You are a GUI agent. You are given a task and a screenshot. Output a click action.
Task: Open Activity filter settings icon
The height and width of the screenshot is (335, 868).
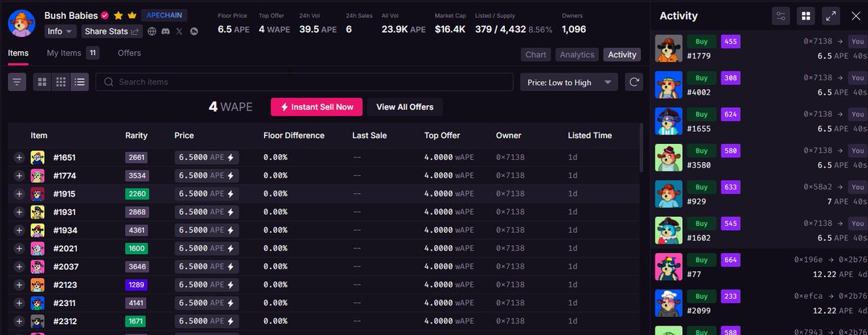coord(780,16)
